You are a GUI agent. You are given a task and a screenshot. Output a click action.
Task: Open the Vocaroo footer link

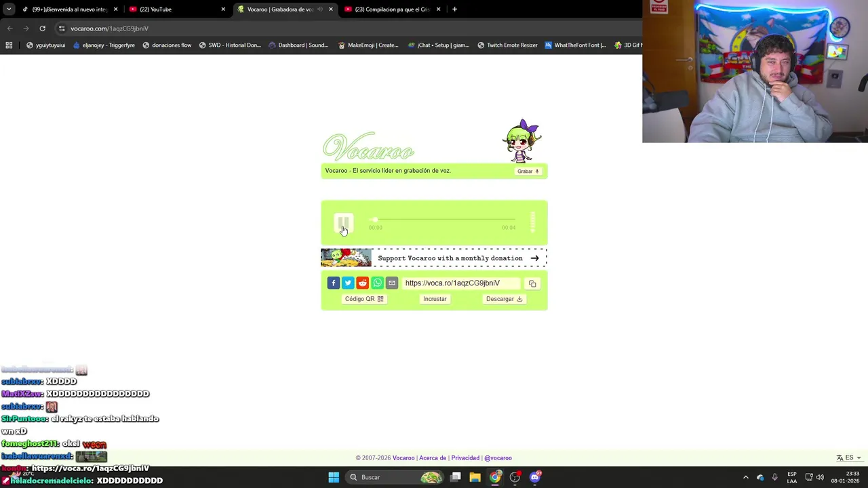[x=403, y=458]
